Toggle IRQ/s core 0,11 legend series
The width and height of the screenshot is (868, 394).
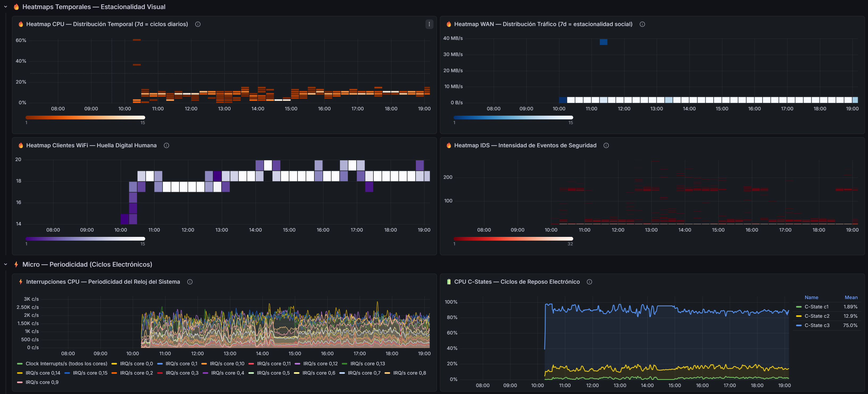pyautogui.click(x=274, y=364)
